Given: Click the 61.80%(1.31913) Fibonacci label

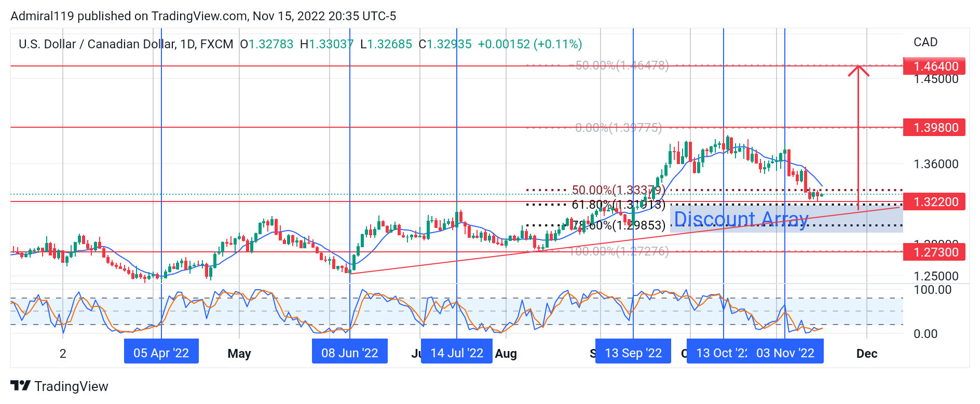Looking at the screenshot, I should [619, 205].
